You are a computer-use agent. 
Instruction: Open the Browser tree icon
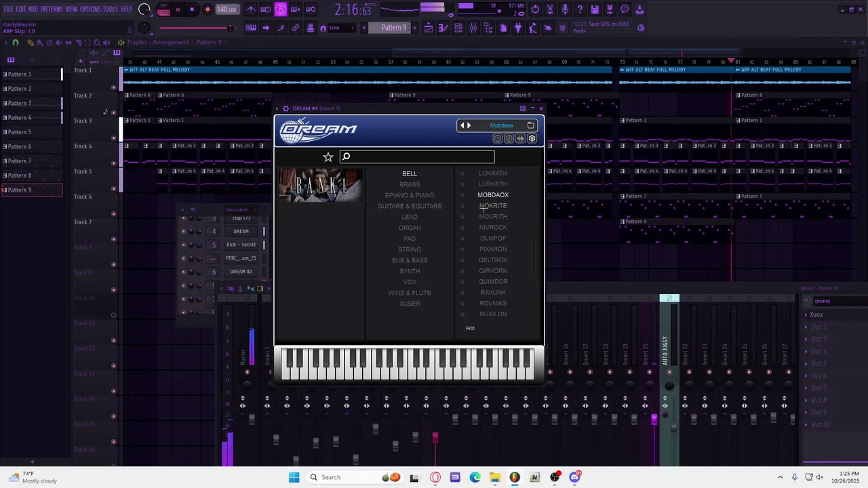(488, 28)
